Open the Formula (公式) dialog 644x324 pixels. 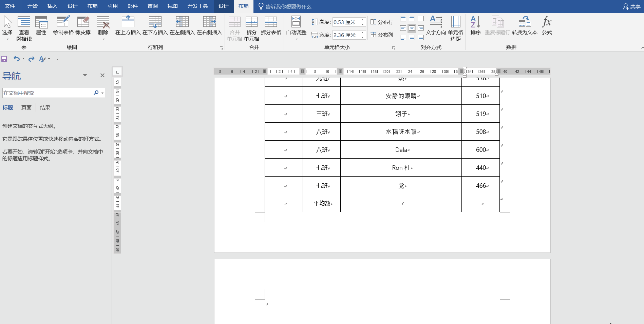(547, 25)
